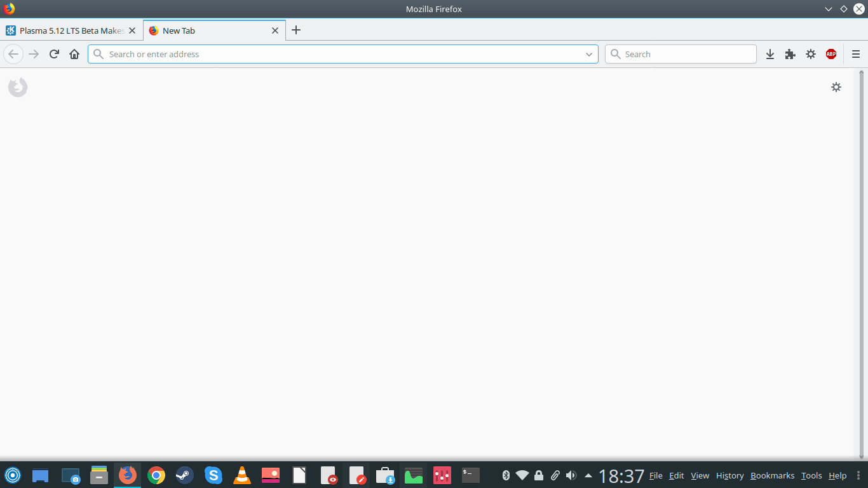
Task: Open the red mixer sliders taskbar icon
Action: [x=442, y=475]
